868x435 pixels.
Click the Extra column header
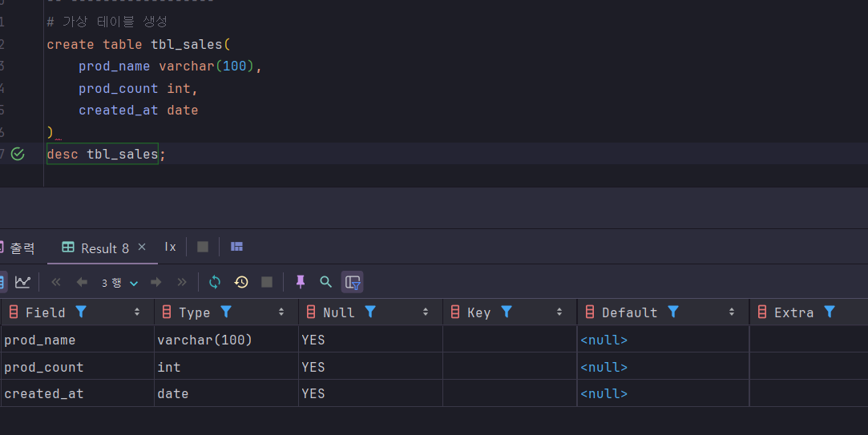coord(793,312)
